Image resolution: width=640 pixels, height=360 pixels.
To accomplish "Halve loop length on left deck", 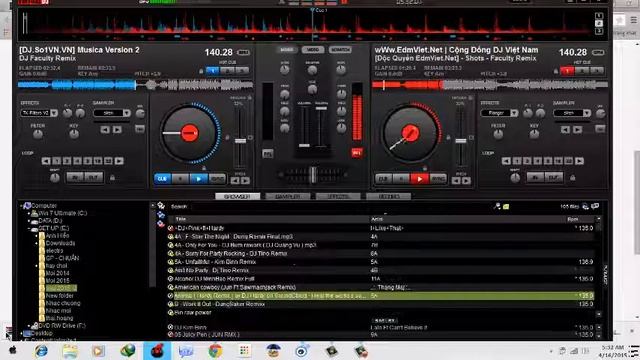I will click(46, 161).
